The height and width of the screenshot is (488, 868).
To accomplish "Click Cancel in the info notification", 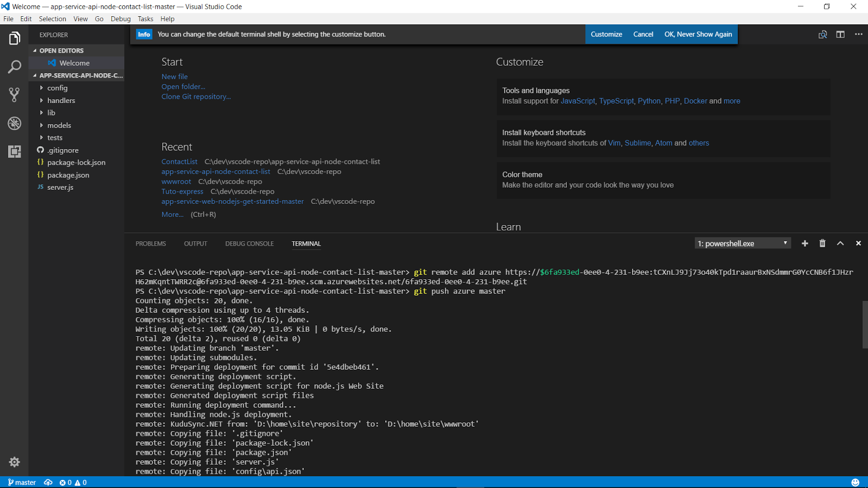I will (x=643, y=34).
